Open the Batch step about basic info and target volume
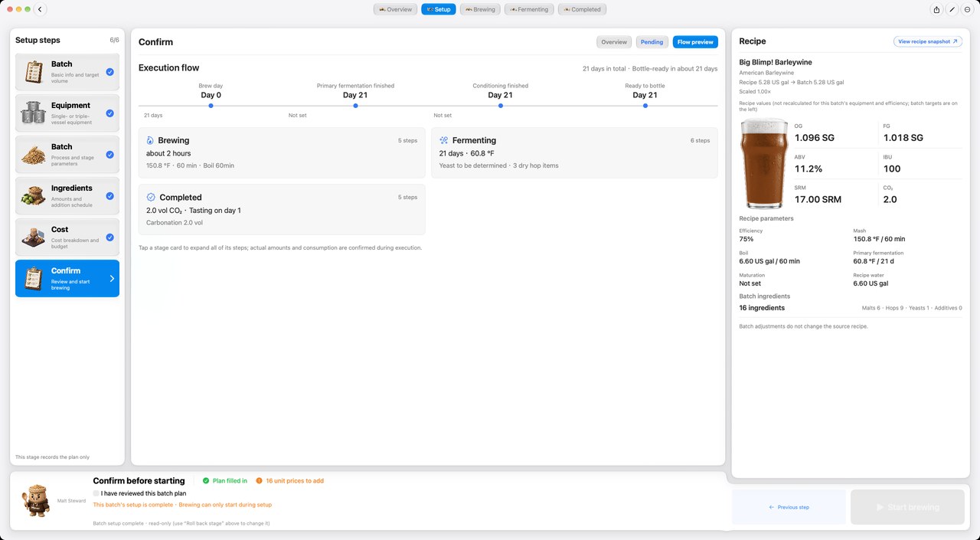980x540 pixels. coord(67,72)
